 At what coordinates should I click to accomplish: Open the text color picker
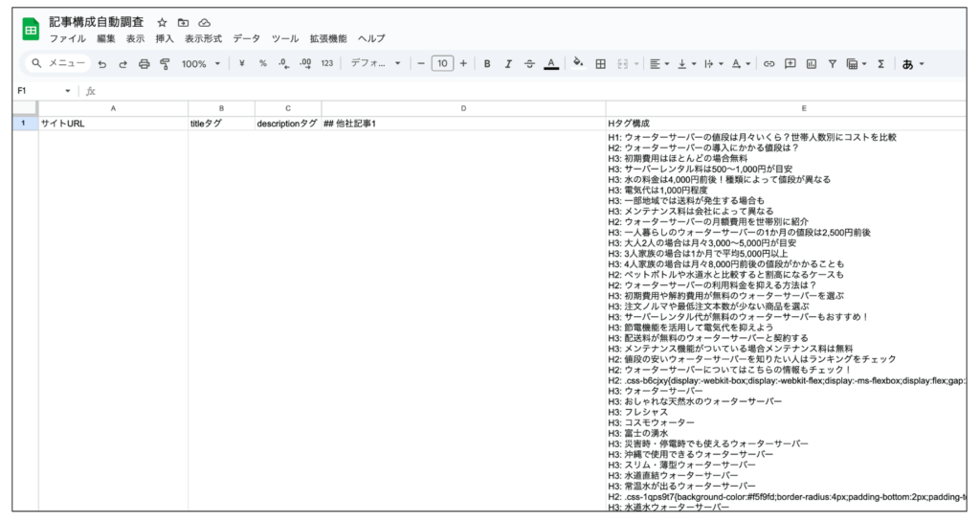click(x=551, y=64)
